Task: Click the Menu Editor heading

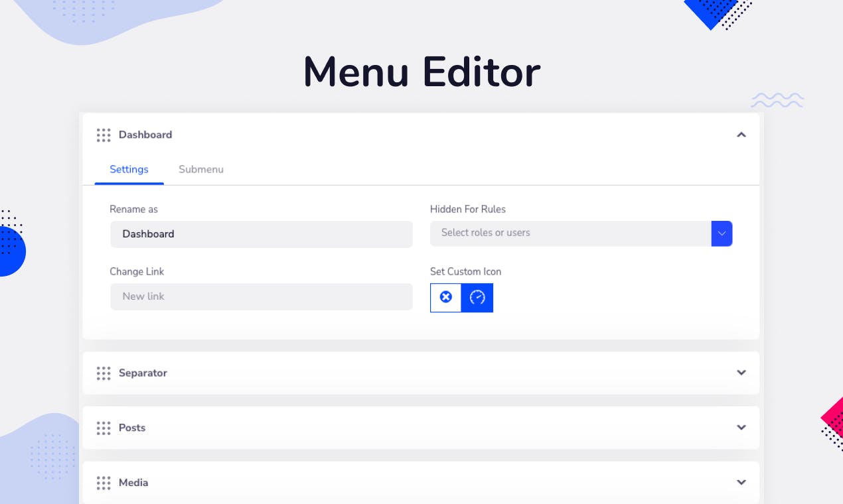Action: click(x=421, y=72)
